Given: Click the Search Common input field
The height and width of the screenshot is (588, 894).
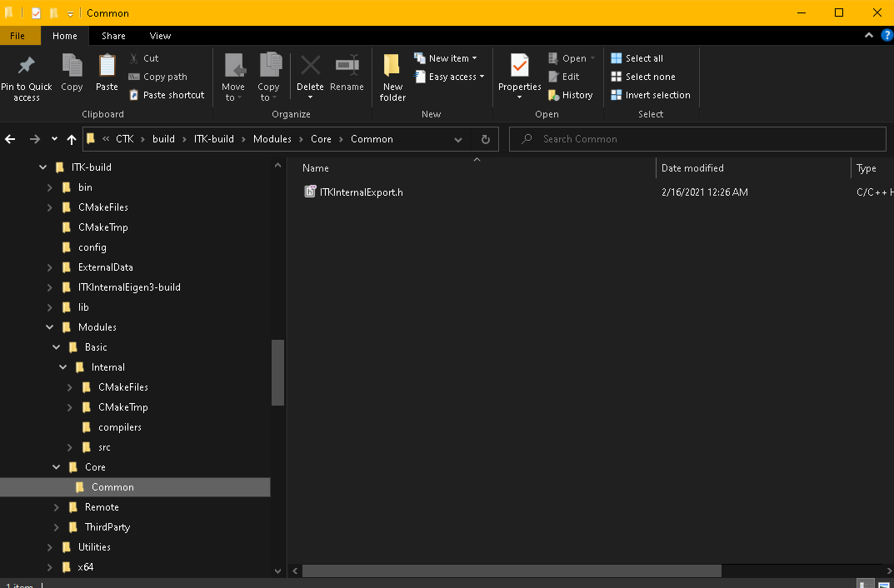Looking at the screenshot, I should coord(697,139).
